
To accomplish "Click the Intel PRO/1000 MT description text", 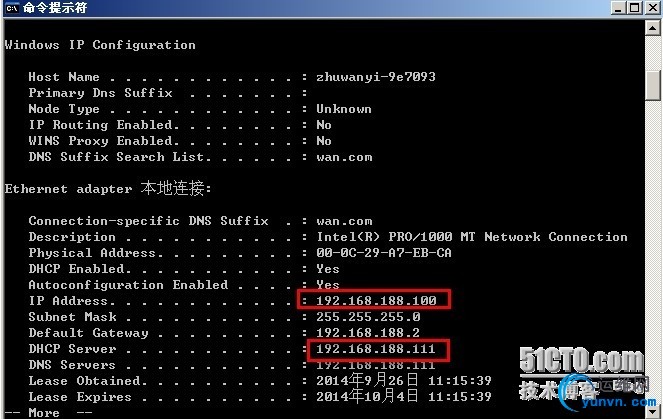I will coord(471,237).
